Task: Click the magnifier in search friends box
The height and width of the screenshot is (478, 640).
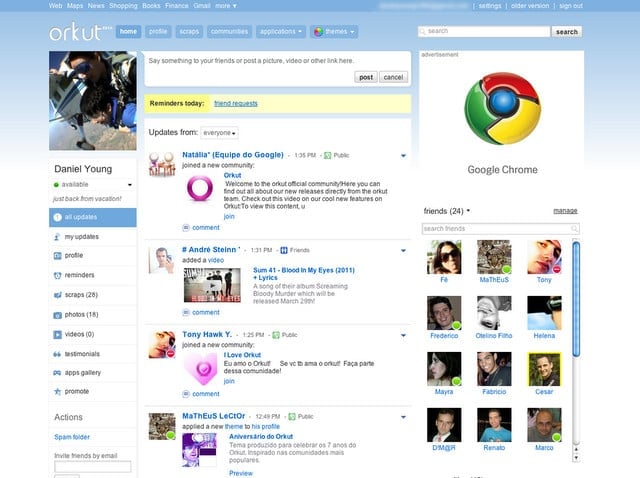Action: [x=574, y=229]
